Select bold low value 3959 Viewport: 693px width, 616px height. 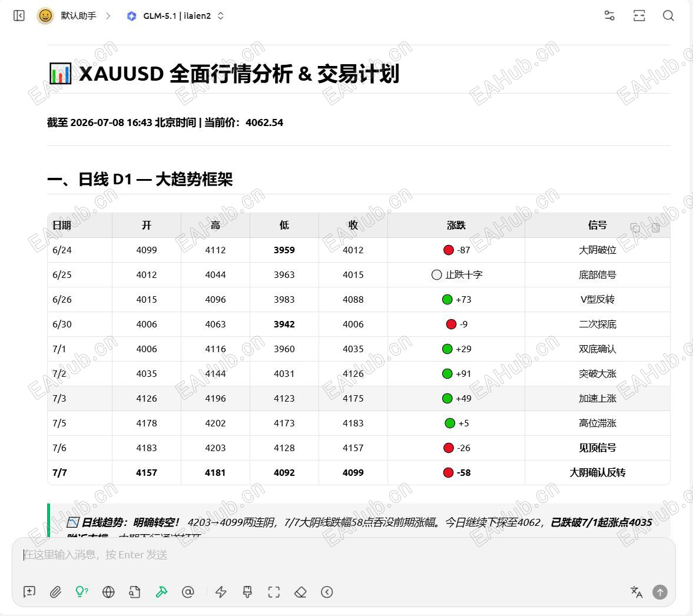pos(284,250)
